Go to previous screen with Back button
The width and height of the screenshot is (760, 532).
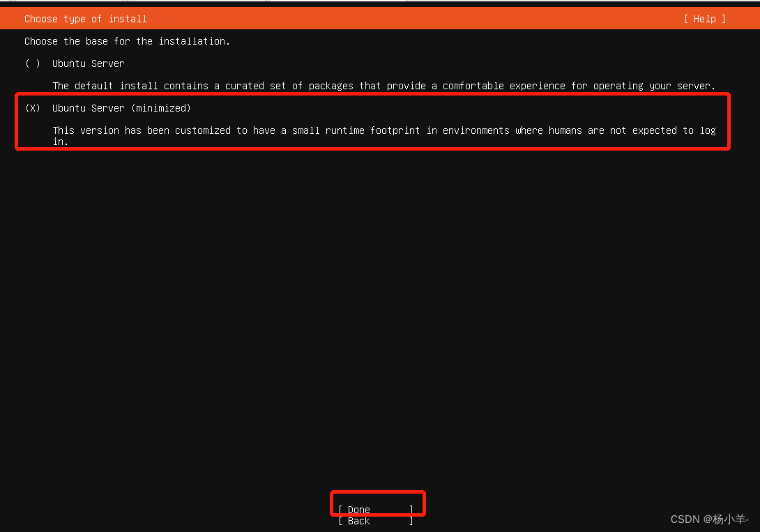376,521
